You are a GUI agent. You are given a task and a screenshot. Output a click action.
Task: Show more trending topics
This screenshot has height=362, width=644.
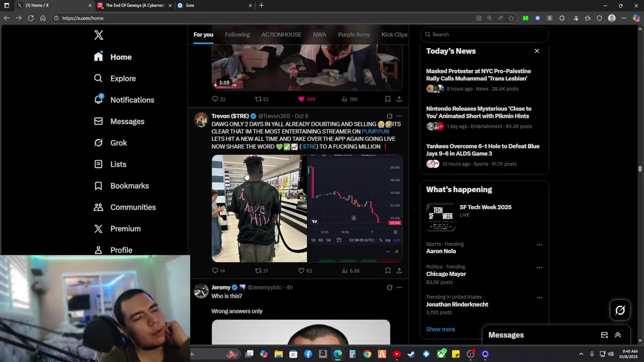pos(440,329)
